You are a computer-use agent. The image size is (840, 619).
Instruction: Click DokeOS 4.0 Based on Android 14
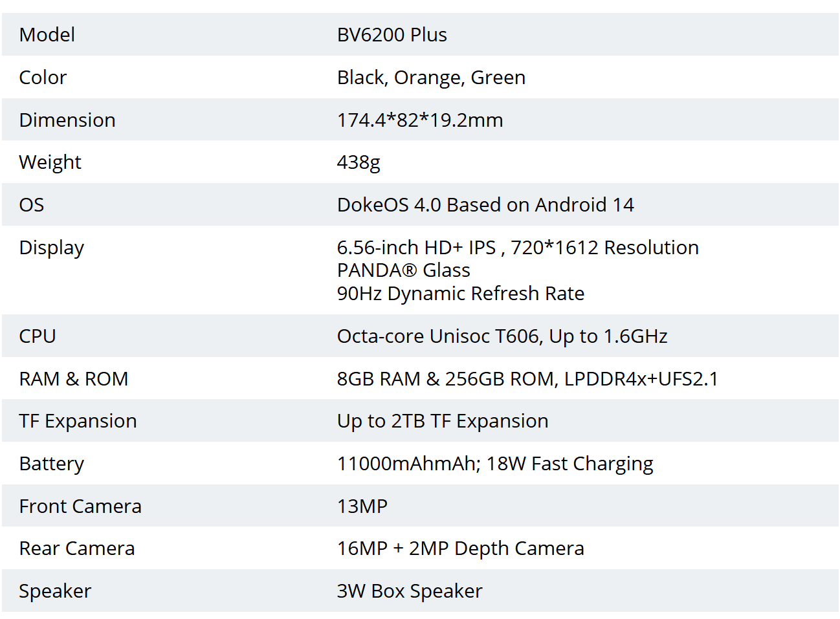click(485, 205)
